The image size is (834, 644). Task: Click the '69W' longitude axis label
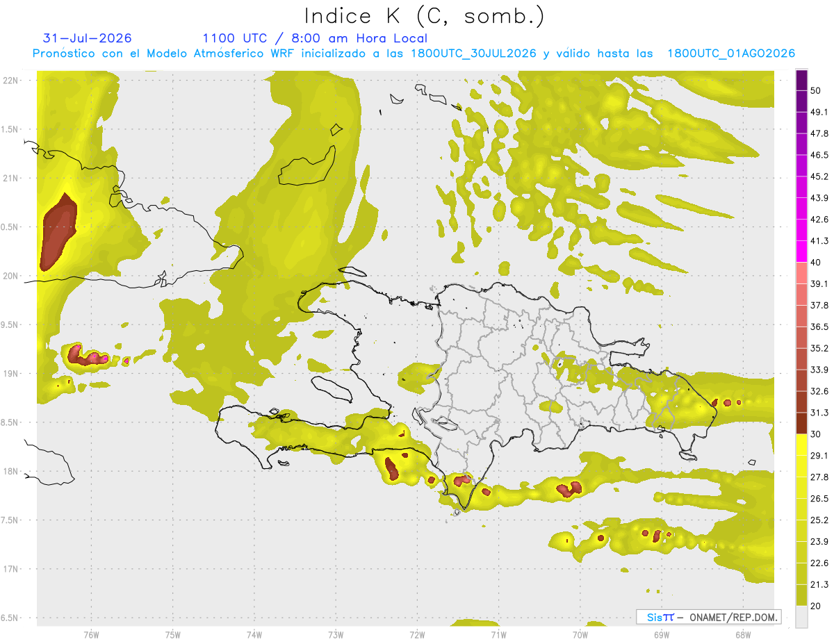pos(661,634)
